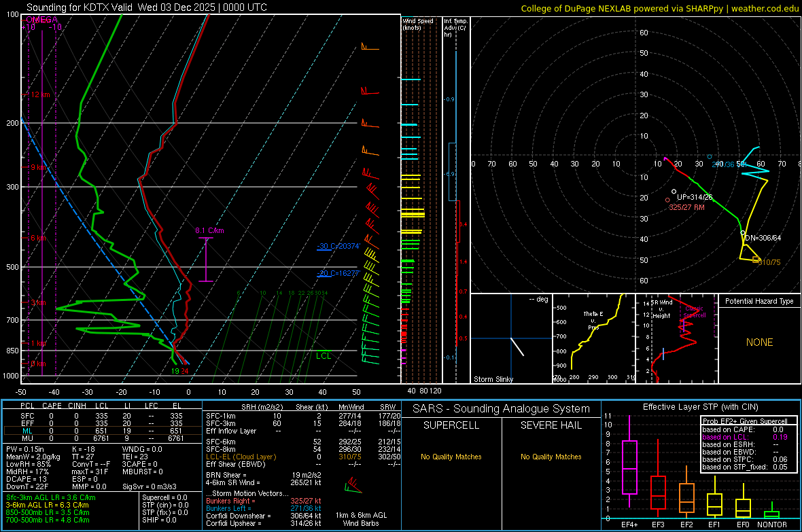Click the '-30 C=20374' height label
This screenshot has height=532, width=802.
[x=338, y=246]
